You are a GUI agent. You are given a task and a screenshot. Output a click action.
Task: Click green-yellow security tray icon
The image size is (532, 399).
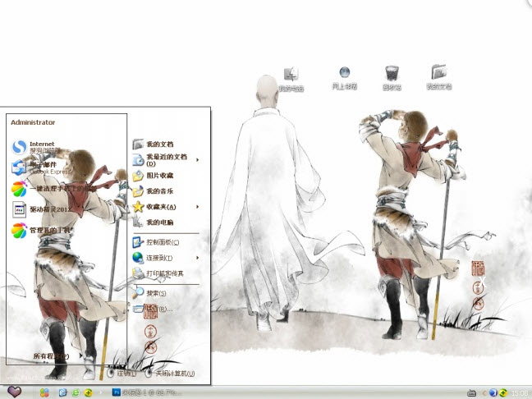click(502, 392)
